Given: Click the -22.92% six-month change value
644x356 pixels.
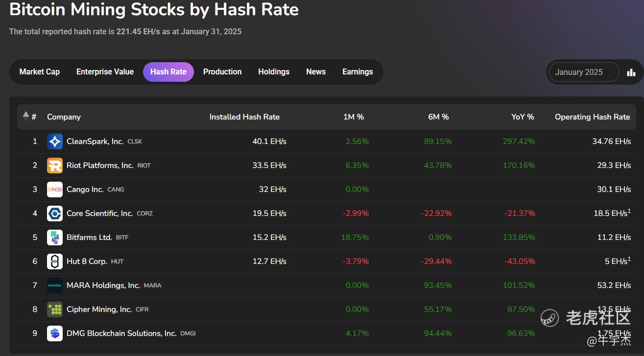Looking at the screenshot, I should pyautogui.click(x=436, y=214).
